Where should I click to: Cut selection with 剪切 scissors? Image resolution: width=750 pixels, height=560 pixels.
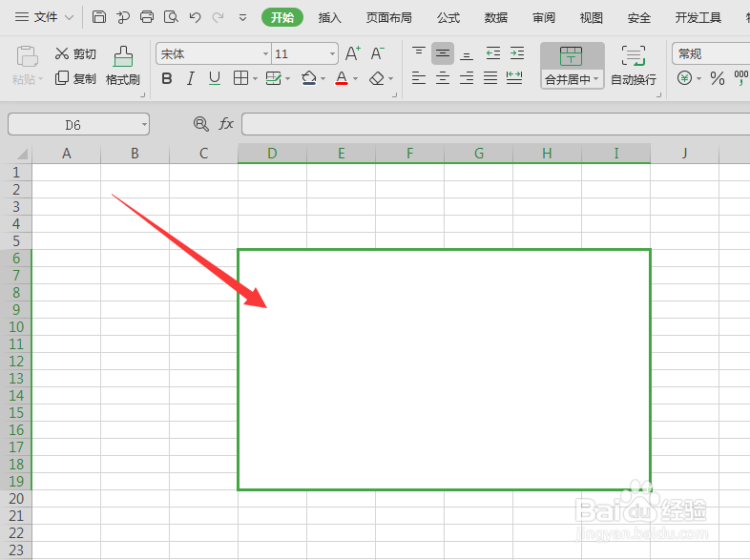[x=75, y=53]
